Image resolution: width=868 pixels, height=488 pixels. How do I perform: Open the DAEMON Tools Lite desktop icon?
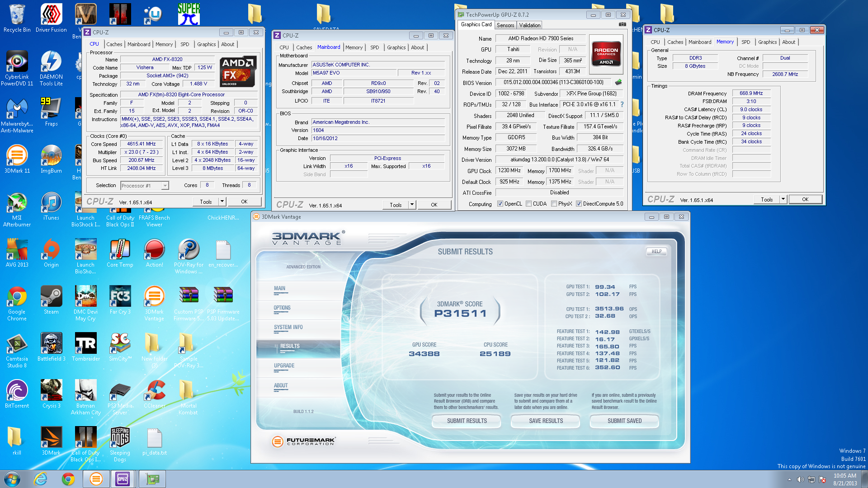tap(51, 68)
